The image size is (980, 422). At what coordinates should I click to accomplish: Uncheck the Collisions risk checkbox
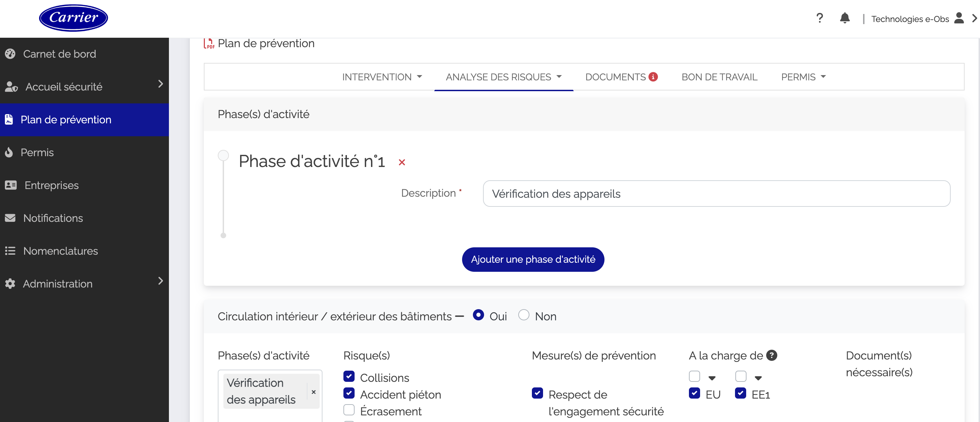pyautogui.click(x=349, y=376)
